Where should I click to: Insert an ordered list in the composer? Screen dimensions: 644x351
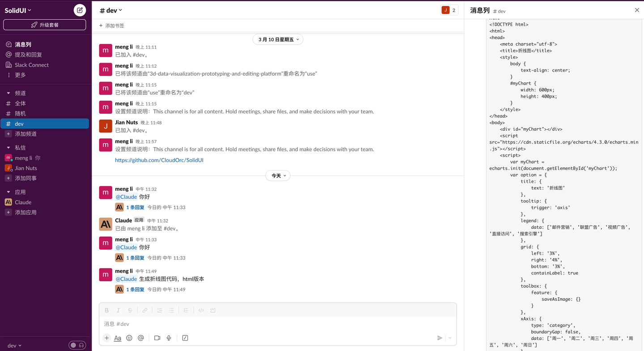click(x=159, y=310)
